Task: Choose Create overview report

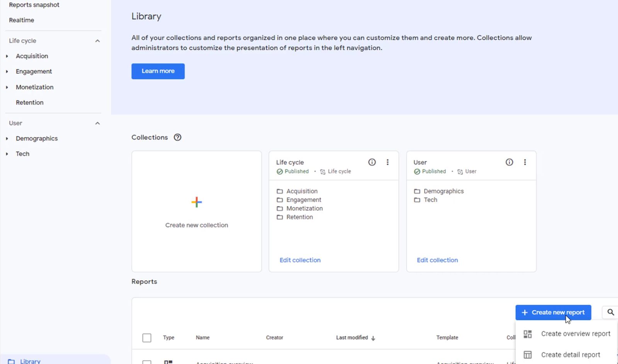Action: [x=576, y=334]
